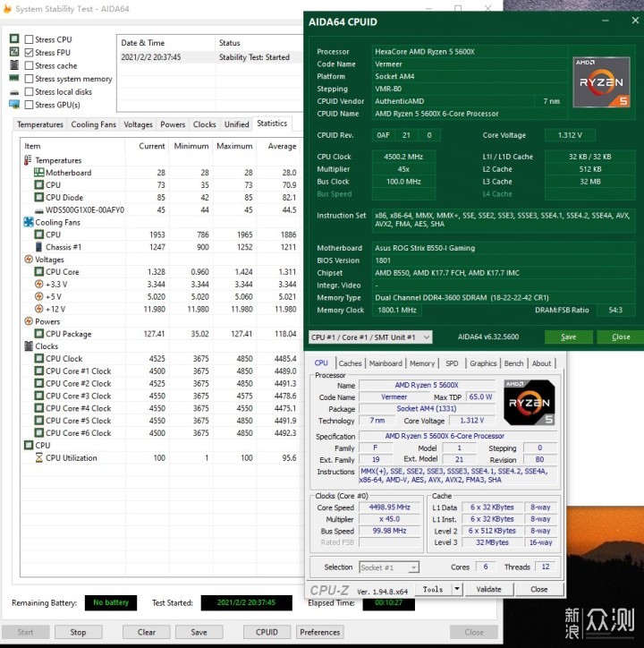Click the hourglass icon for CPU Utilization
Screen dimensions: 644x648
pos(38,457)
